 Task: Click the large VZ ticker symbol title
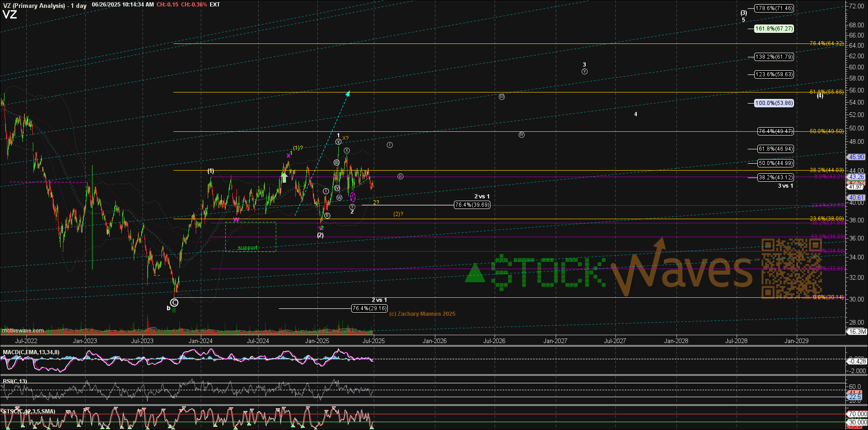10,14
